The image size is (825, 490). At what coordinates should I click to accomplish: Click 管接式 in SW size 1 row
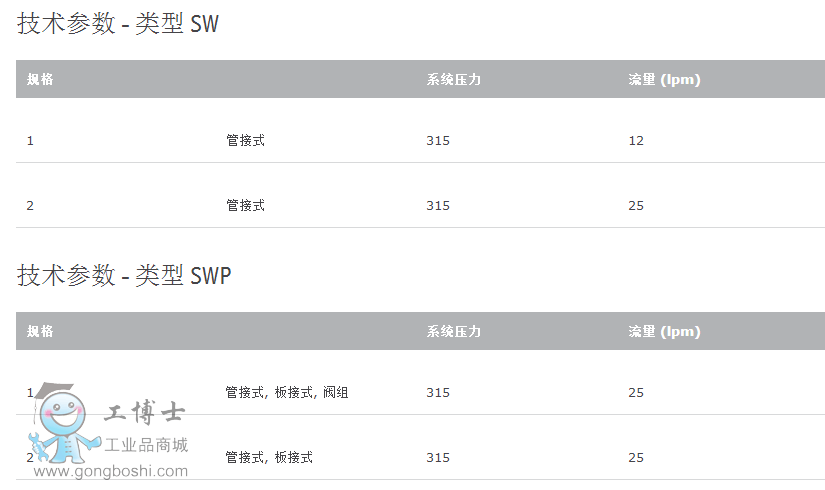coord(245,141)
